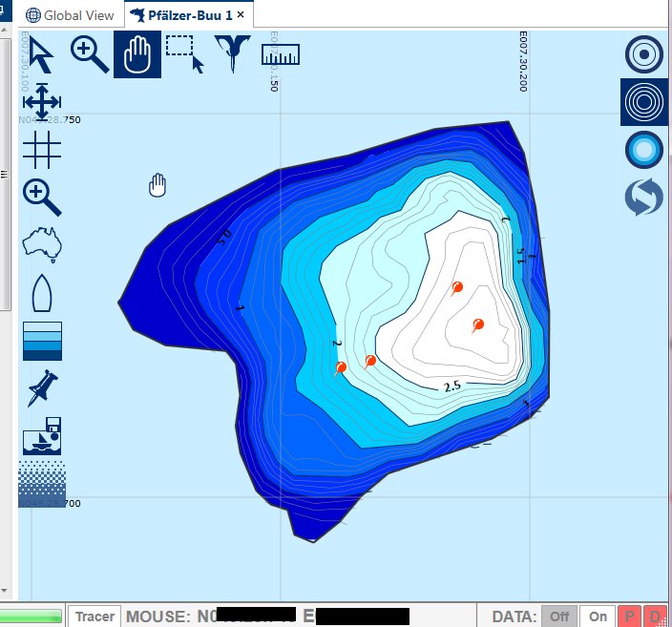Click the boat outline icon
672x627 pixels.
point(42,293)
